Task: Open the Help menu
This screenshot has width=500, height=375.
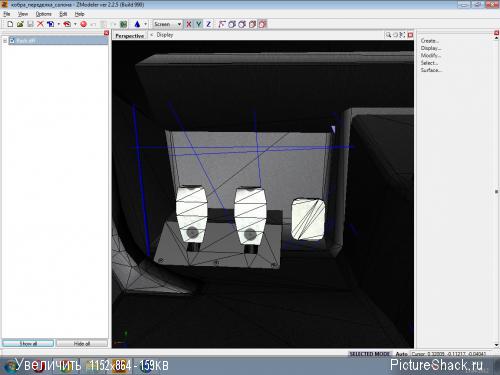Action: [79, 14]
